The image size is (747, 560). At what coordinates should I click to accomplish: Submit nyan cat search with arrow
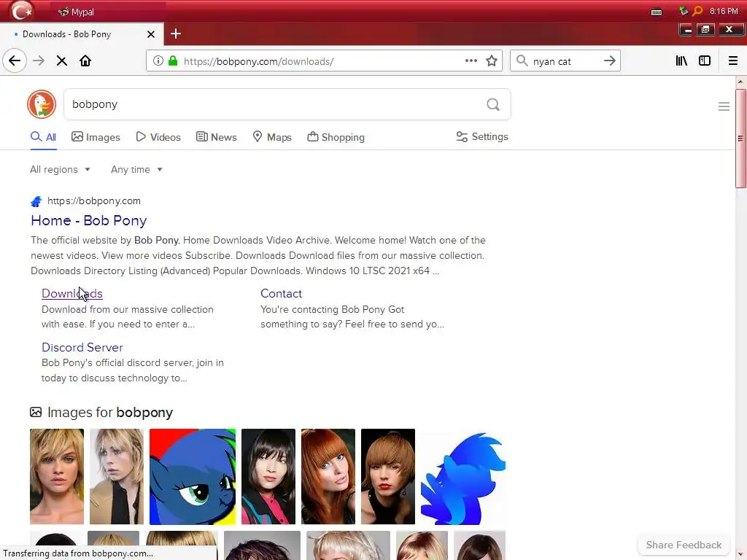pos(609,61)
